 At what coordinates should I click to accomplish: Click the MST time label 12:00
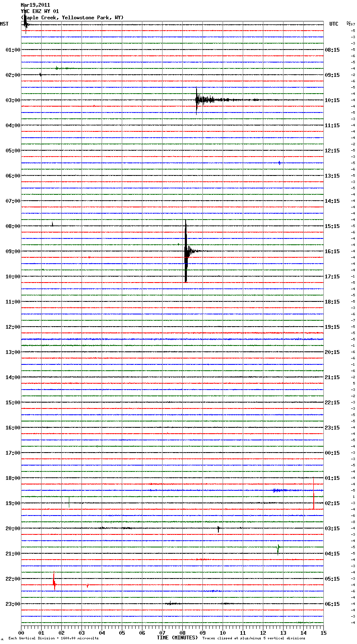(13, 327)
